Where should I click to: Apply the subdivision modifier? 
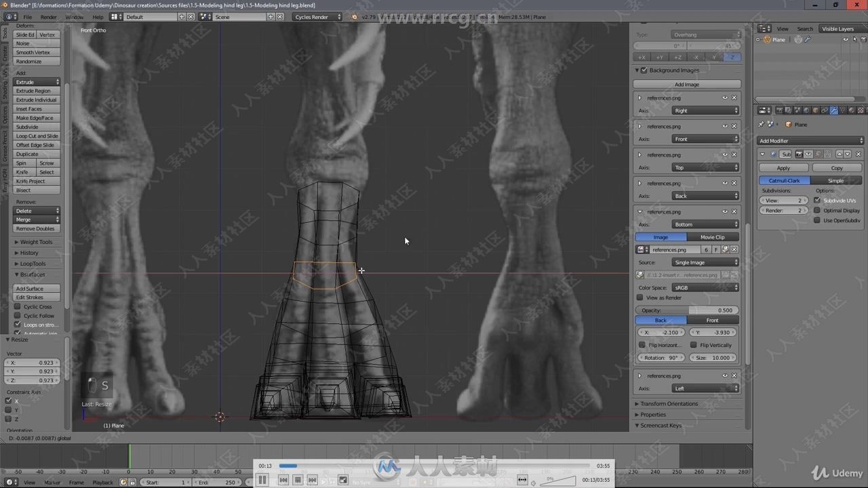(x=783, y=167)
